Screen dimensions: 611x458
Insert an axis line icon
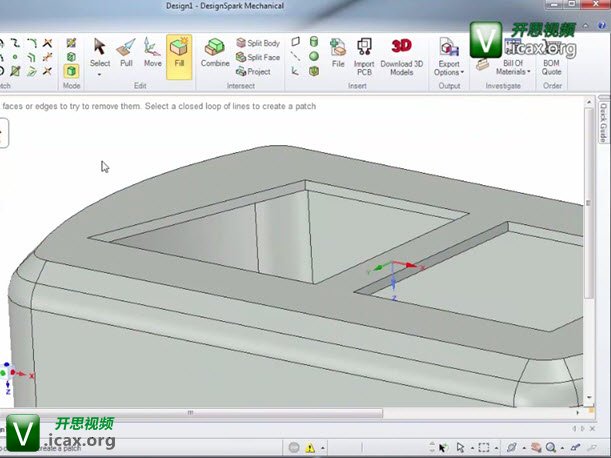[x=296, y=57]
